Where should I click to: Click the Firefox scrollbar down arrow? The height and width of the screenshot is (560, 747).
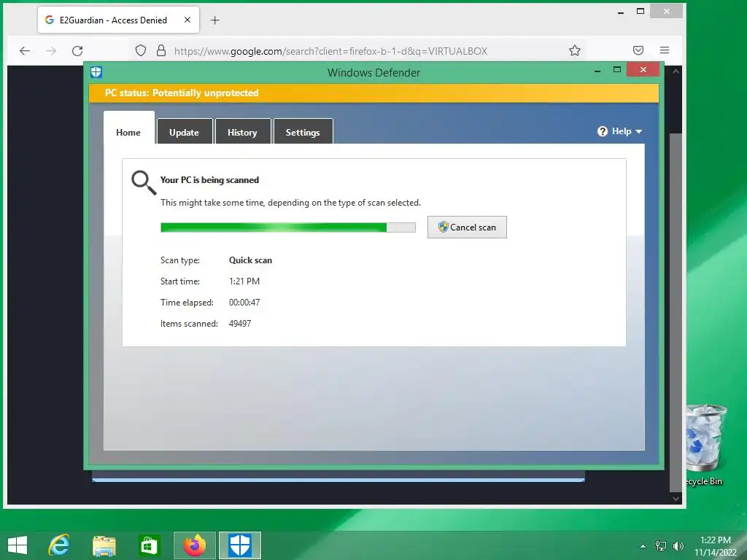click(676, 499)
